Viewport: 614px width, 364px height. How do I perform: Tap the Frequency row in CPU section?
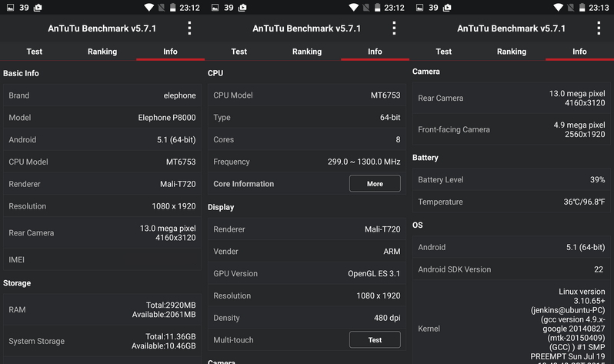[x=306, y=162]
